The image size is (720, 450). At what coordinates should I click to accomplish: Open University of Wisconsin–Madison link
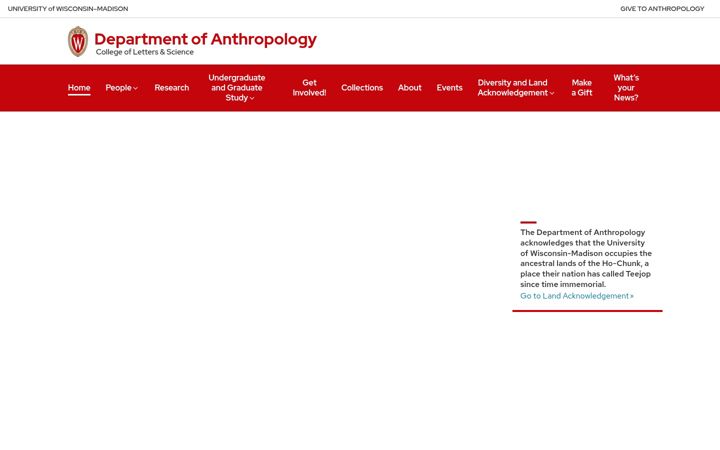point(68,9)
